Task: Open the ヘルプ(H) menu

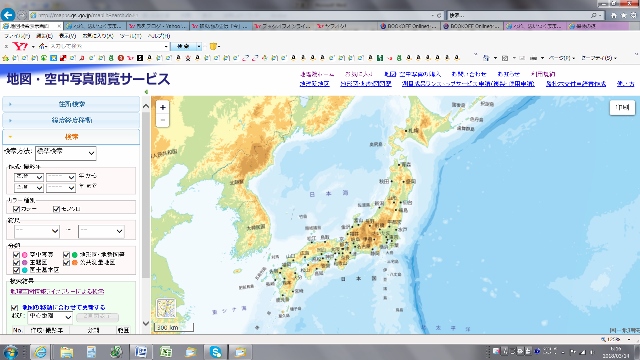Action: coord(159,36)
